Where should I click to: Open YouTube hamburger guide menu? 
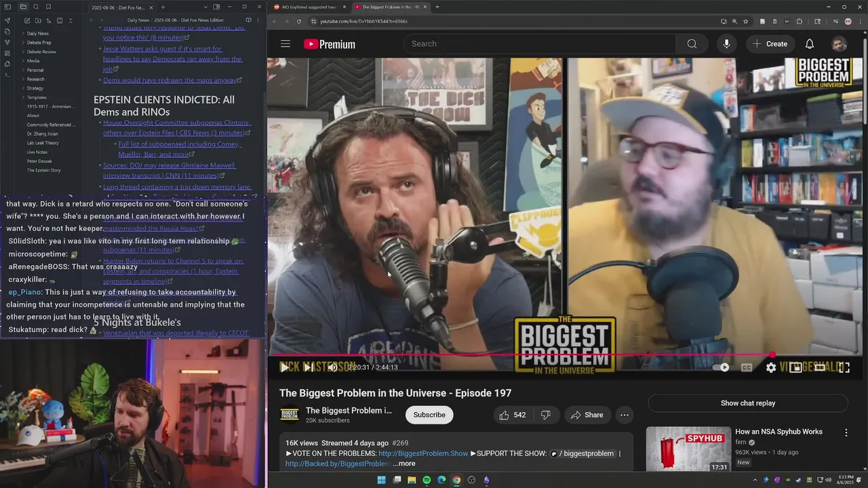pyautogui.click(x=285, y=44)
